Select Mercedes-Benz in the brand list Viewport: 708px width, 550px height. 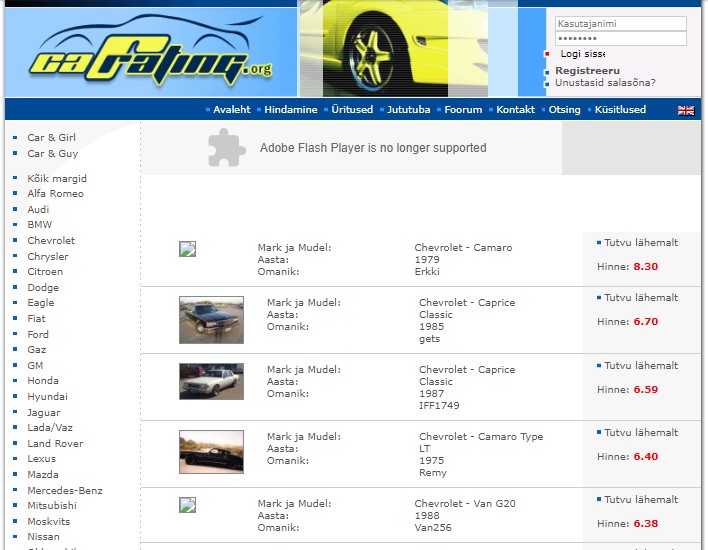65,490
